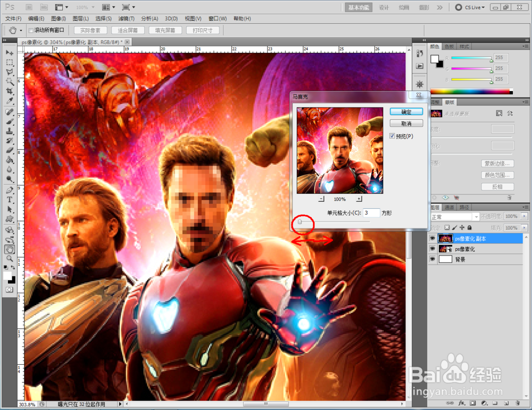Expand more workspaces chevron
This screenshot has width=532, height=410.
tap(440, 7)
